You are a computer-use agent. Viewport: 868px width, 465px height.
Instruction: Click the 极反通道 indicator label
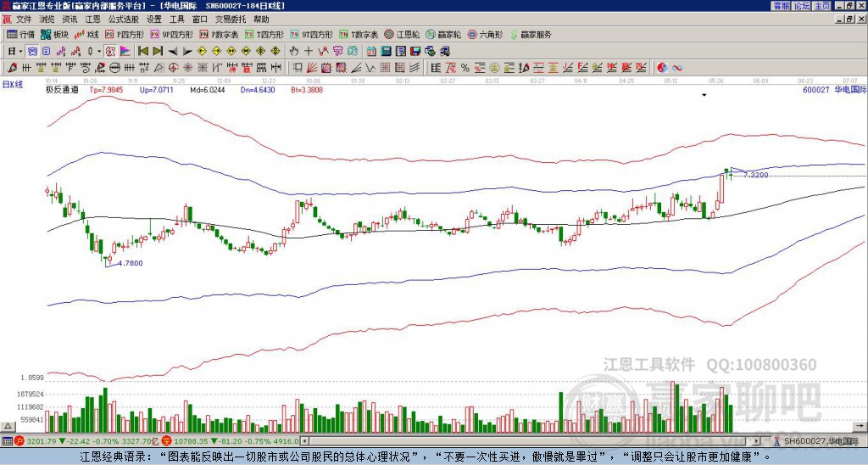[62, 89]
